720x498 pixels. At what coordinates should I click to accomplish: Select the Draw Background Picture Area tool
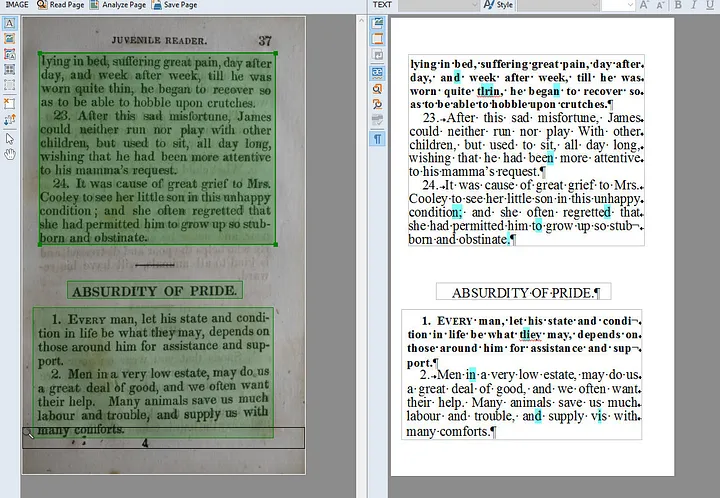click(9, 54)
